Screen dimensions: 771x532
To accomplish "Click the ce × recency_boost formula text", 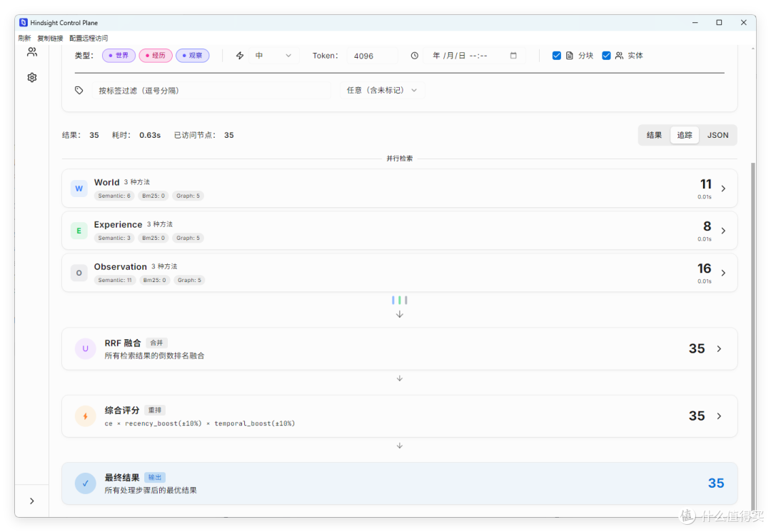I will click(x=200, y=423).
